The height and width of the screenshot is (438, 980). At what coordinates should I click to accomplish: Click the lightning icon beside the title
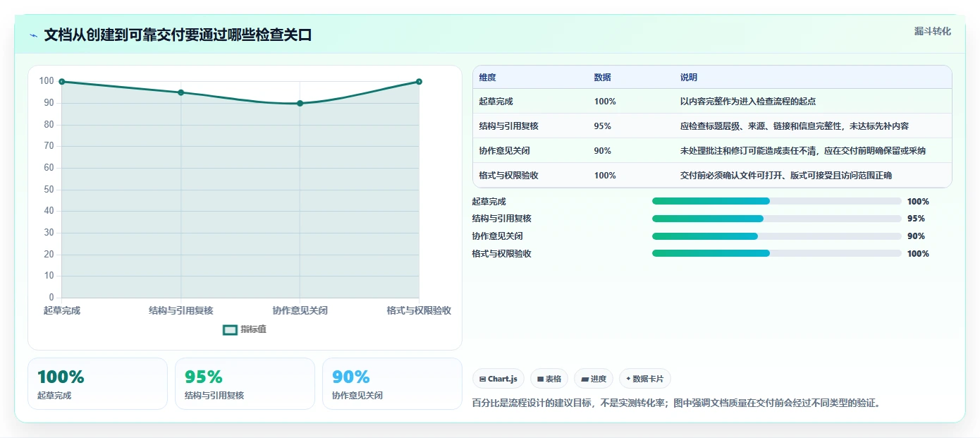[34, 35]
